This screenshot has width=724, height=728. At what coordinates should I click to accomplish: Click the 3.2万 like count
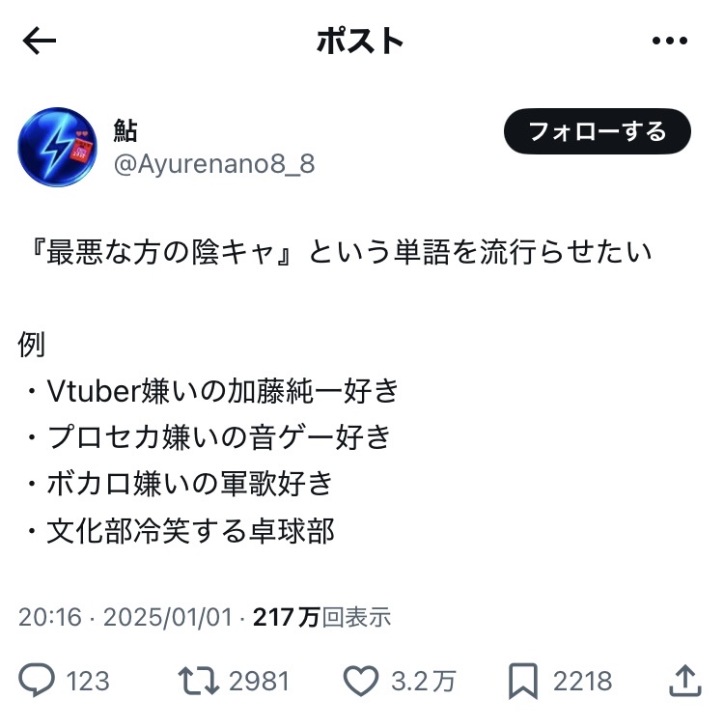[423, 681]
